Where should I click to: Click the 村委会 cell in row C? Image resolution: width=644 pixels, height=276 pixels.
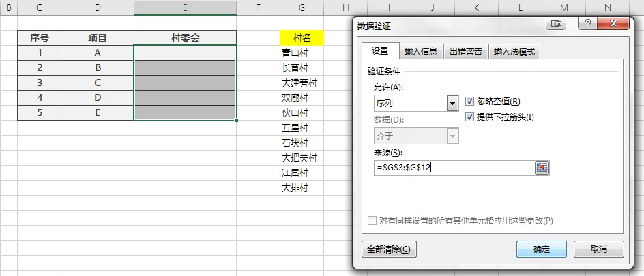[x=186, y=83]
